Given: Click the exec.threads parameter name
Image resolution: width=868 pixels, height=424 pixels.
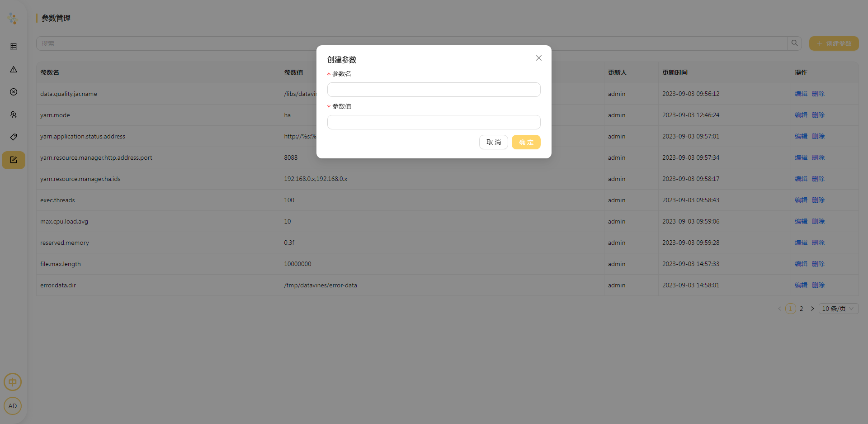Looking at the screenshot, I should coord(57,200).
